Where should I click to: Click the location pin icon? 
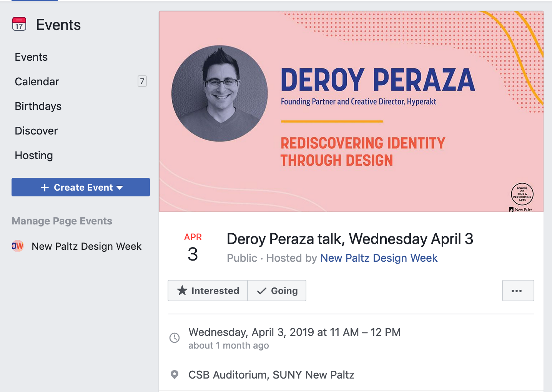[175, 375]
